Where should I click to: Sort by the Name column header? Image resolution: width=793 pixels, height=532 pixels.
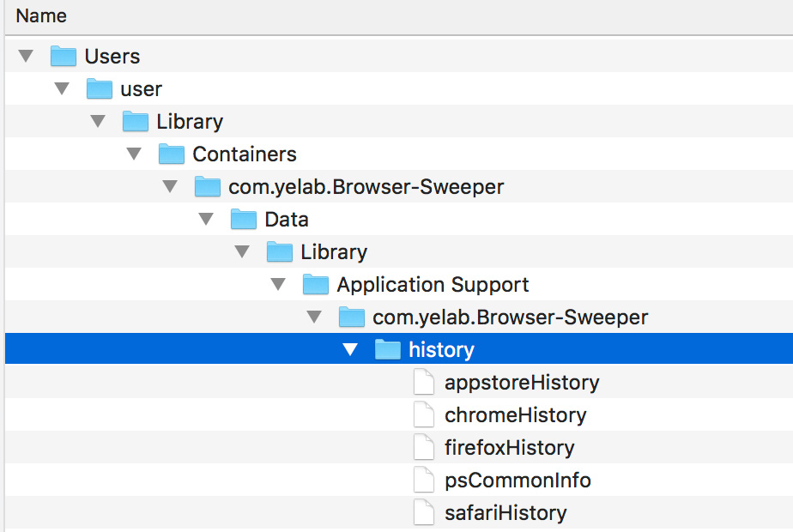[x=41, y=16]
